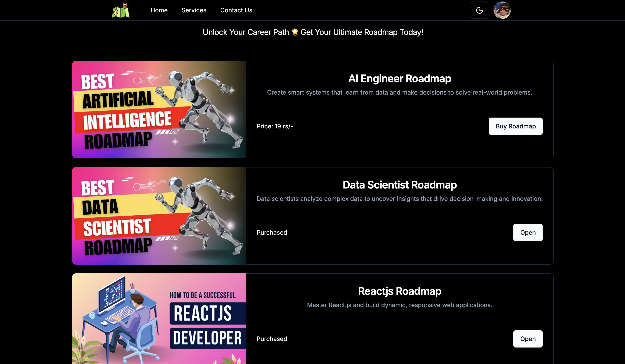625x364 pixels.
Task: Click the Data Scientist description text
Action: click(x=400, y=199)
